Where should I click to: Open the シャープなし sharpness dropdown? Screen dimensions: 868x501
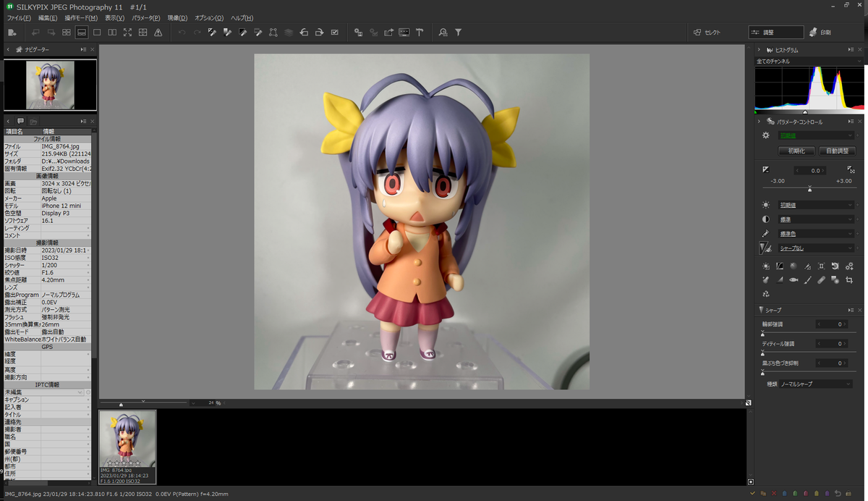coord(816,248)
